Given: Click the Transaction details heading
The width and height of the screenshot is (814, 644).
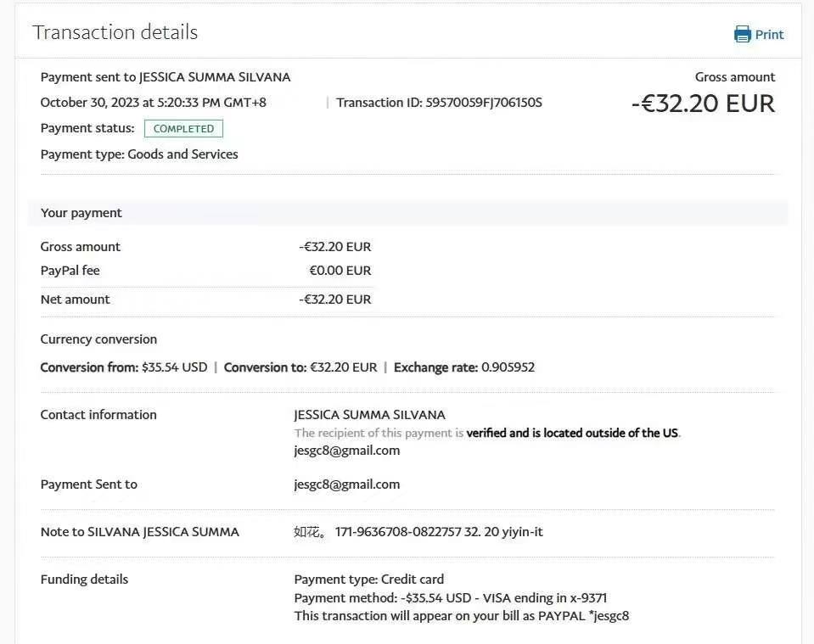Looking at the screenshot, I should (115, 32).
